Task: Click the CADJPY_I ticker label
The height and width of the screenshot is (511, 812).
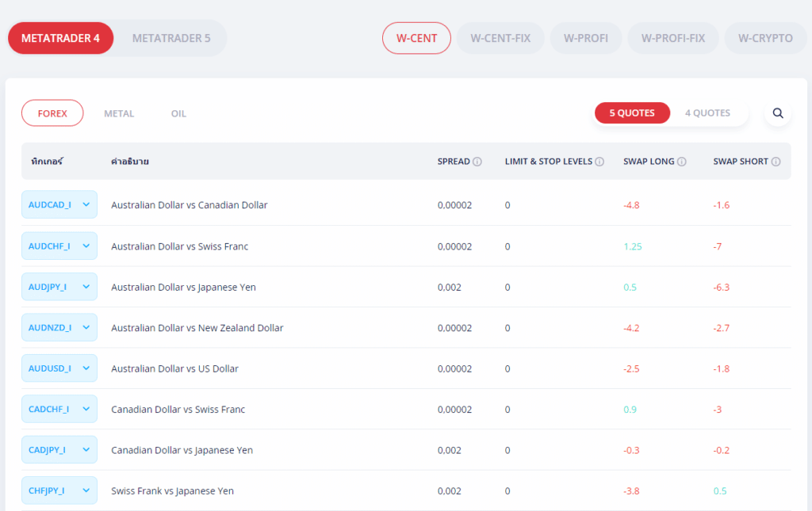Action: (47, 450)
